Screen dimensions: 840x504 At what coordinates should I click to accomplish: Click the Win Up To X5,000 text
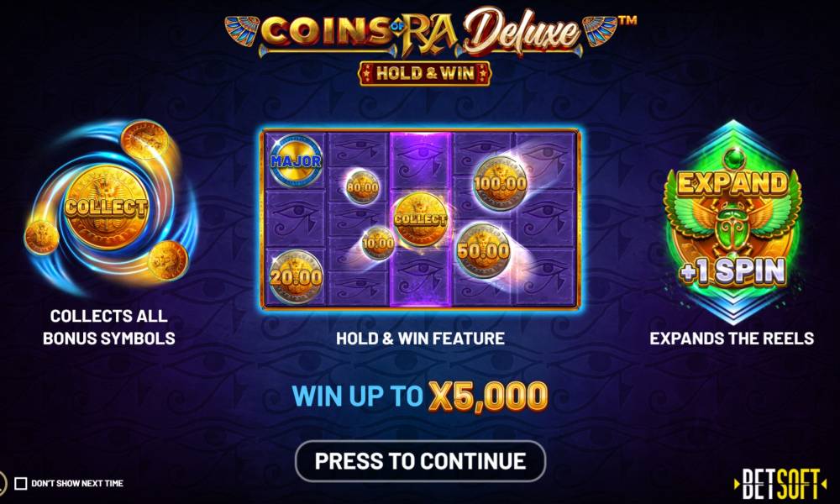(420, 396)
